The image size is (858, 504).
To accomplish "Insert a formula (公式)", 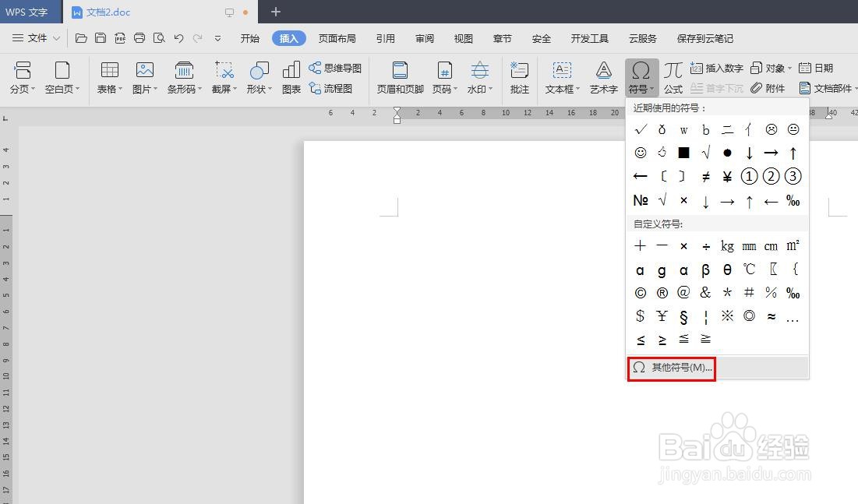I will pos(673,78).
